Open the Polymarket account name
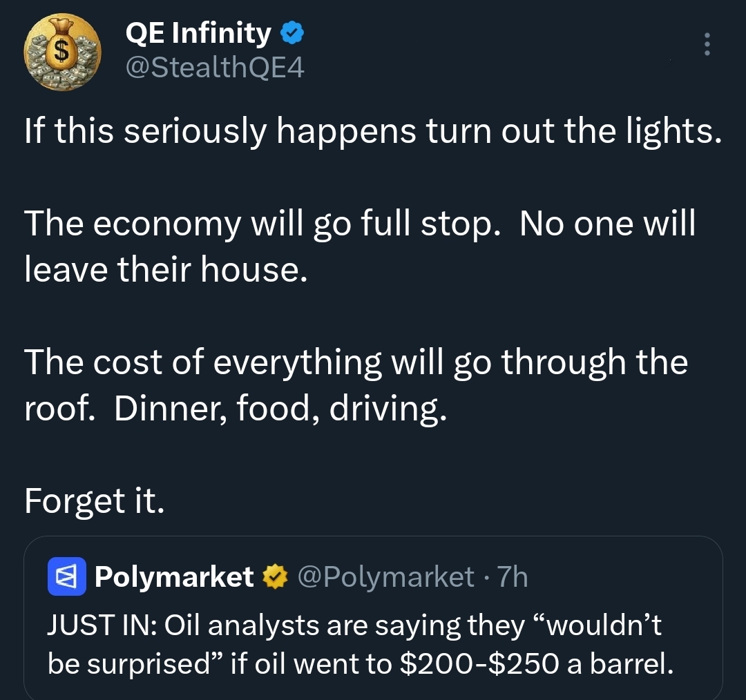The image size is (746, 700). click(174, 577)
